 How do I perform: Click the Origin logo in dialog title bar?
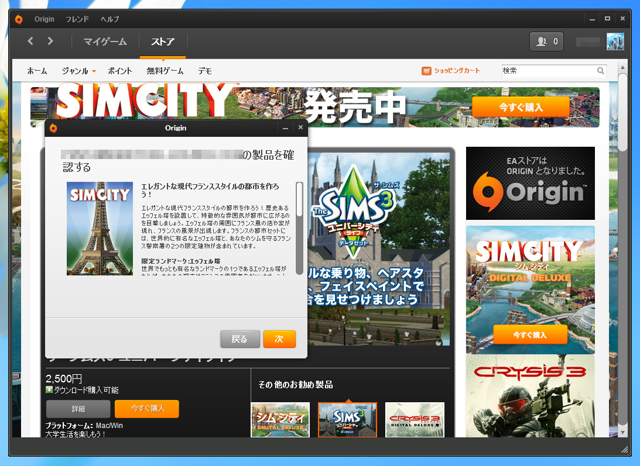pyautogui.click(x=53, y=128)
